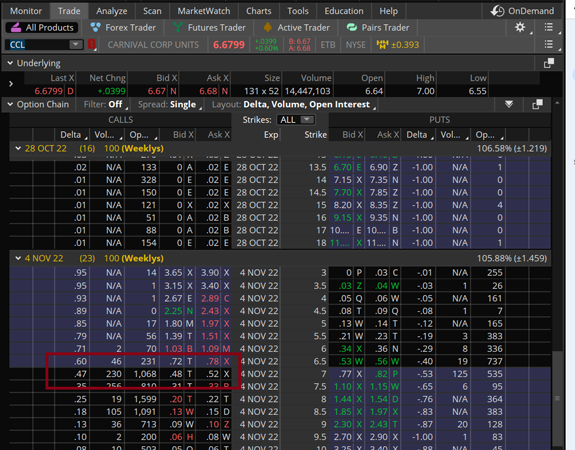Click put open interest 737 at strike 6.5
Image resolution: width=575 pixels, height=450 pixels.
click(x=495, y=362)
